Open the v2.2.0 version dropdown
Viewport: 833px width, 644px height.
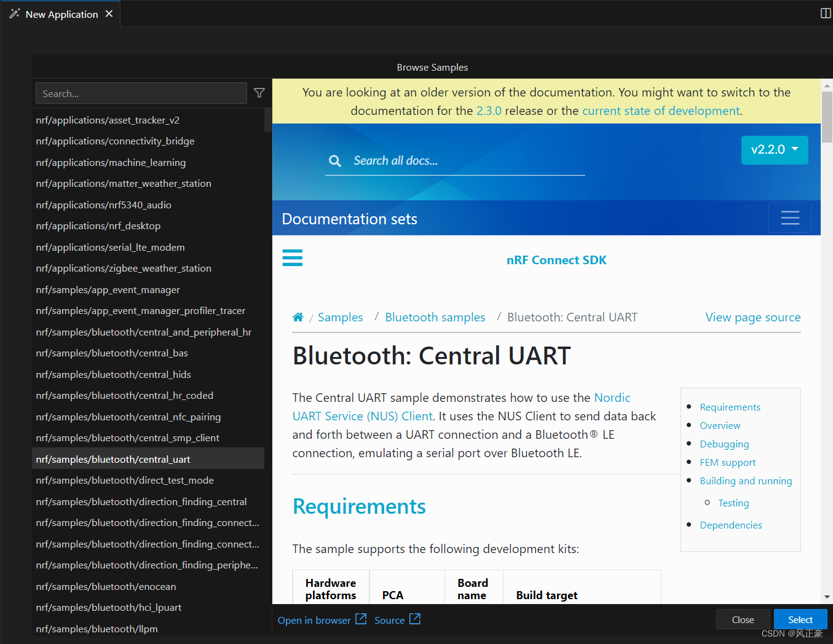point(775,149)
